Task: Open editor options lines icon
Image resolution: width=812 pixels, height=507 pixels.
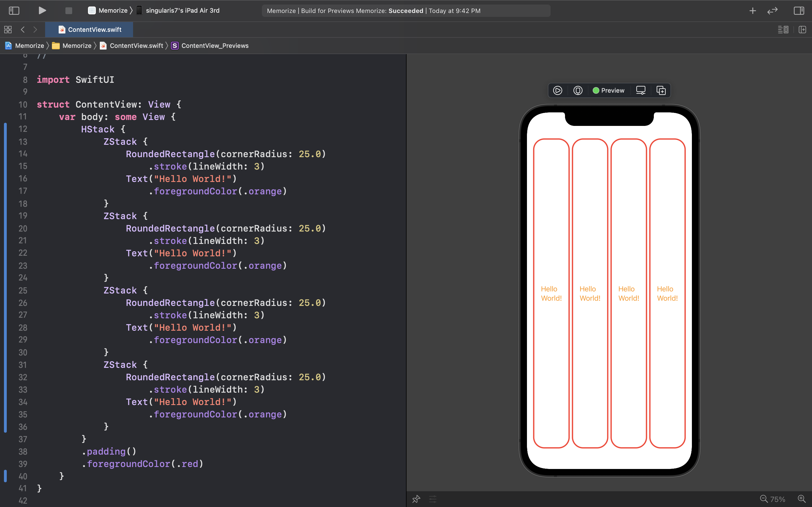Action: coord(783,30)
